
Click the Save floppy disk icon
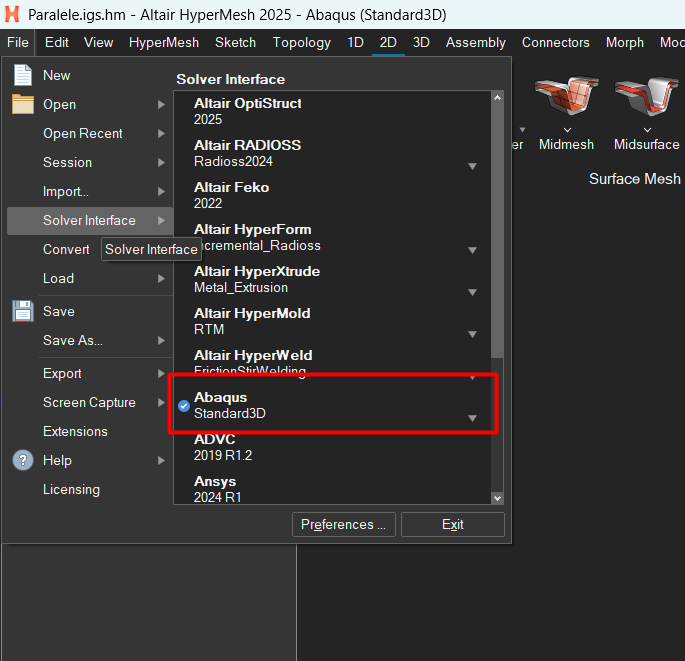23,311
